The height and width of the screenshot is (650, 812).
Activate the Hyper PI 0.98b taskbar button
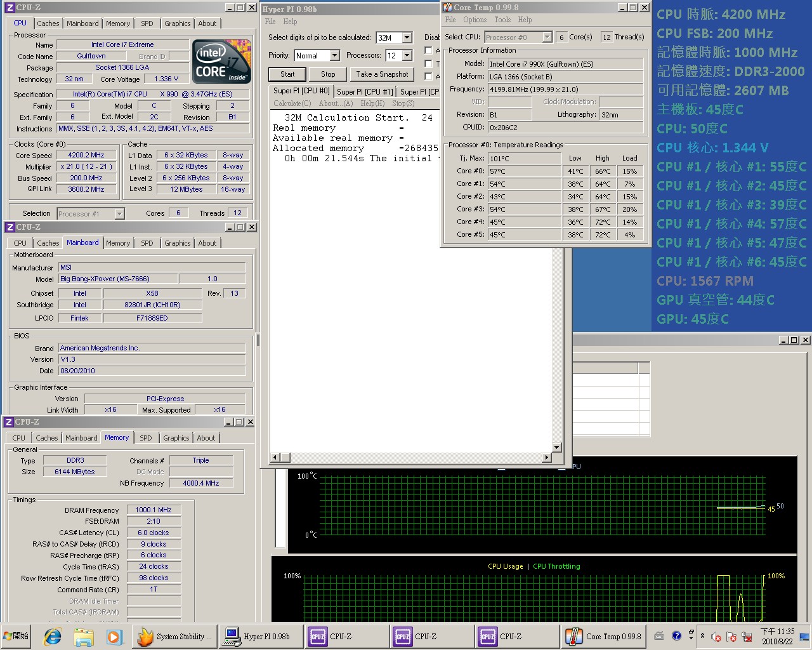(261, 636)
